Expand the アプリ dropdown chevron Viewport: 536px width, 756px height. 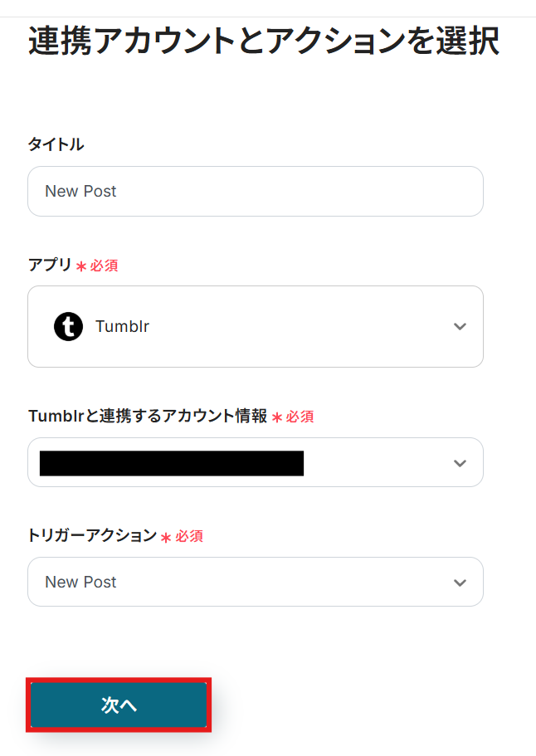pyautogui.click(x=460, y=326)
